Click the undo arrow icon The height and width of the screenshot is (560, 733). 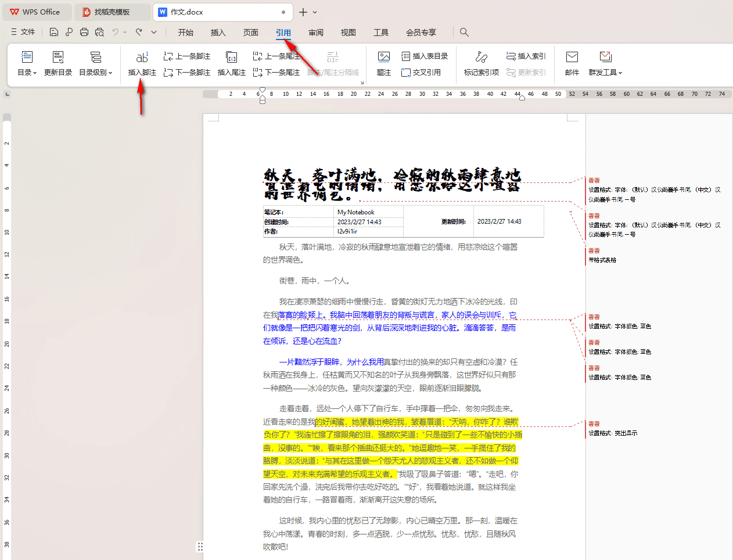pyautogui.click(x=116, y=32)
